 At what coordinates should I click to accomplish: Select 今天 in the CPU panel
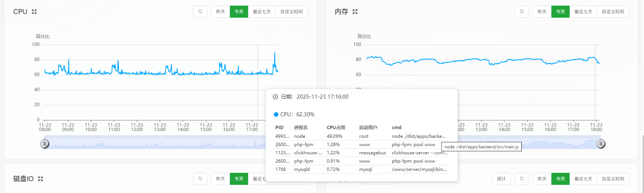pos(239,12)
